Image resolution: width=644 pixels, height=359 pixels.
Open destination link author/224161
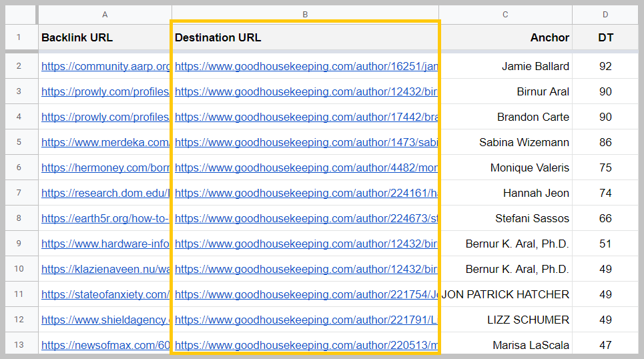tap(306, 193)
